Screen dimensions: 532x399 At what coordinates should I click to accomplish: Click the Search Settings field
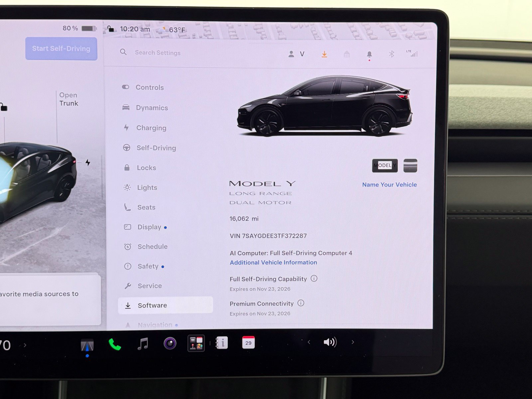(158, 53)
